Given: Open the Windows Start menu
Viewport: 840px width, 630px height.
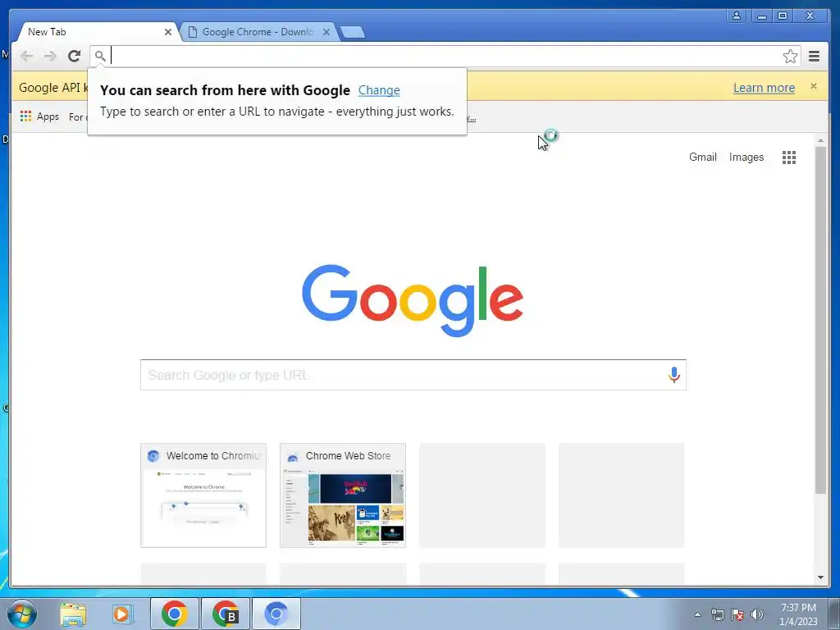Looking at the screenshot, I should click(21, 614).
